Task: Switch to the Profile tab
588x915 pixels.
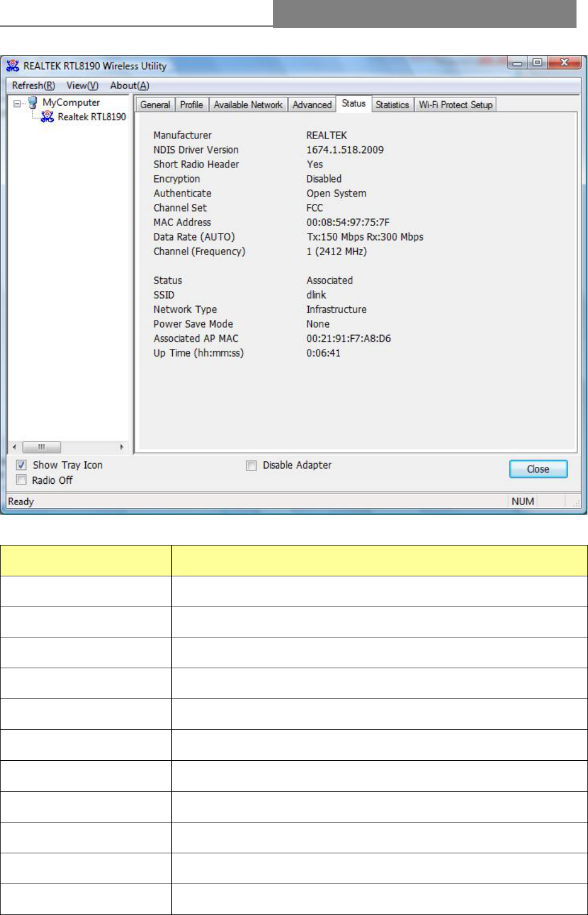Action: 192,105
